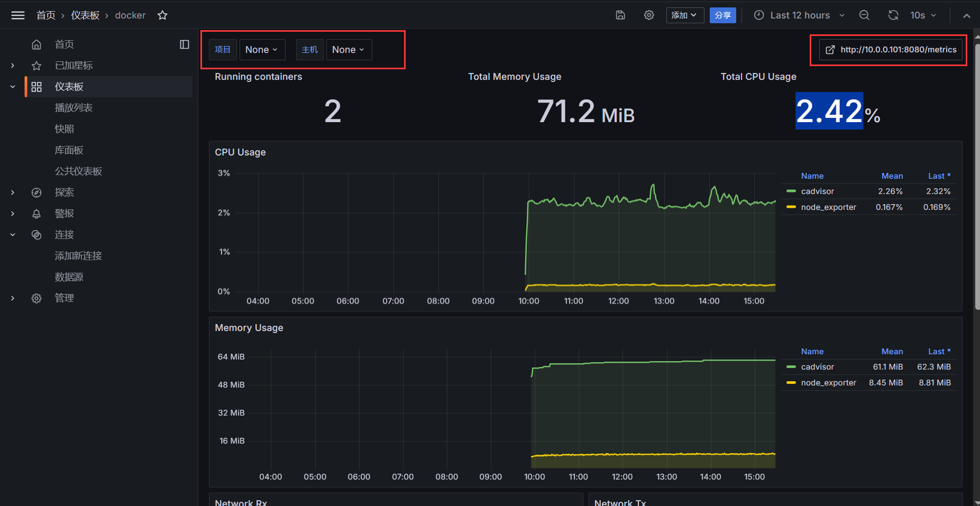The height and width of the screenshot is (506, 980).
Task: Click the Network Tx panel title
Action: [620, 502]
